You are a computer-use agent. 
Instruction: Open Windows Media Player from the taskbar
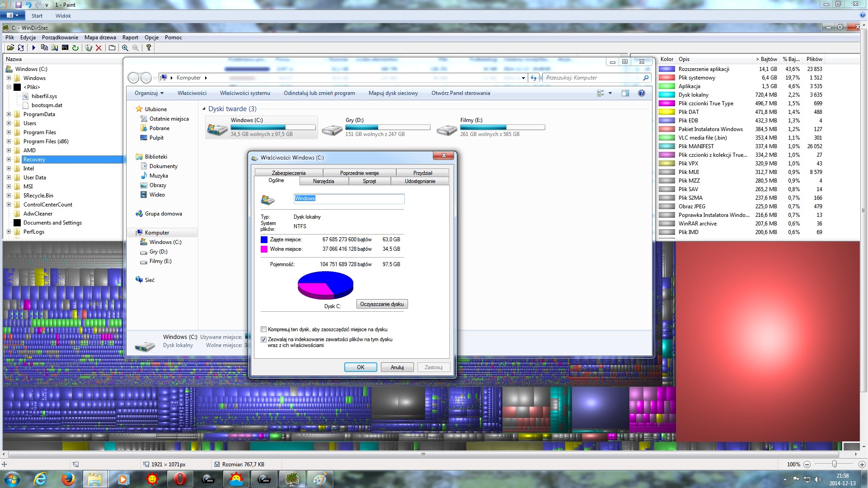tap(123, 479)
